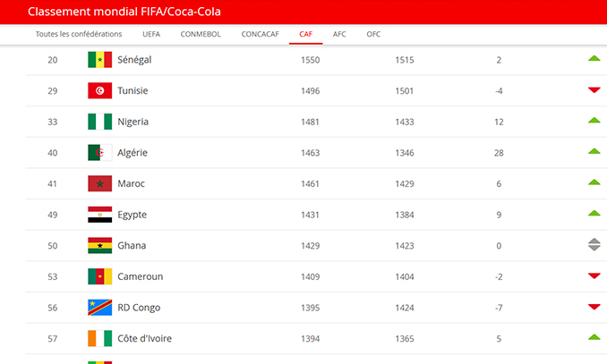The width and height of the screenshot is (607, 364).
Task: Open the CONCACAF tab
Action: pyautogui.click(x=261, y=34)
